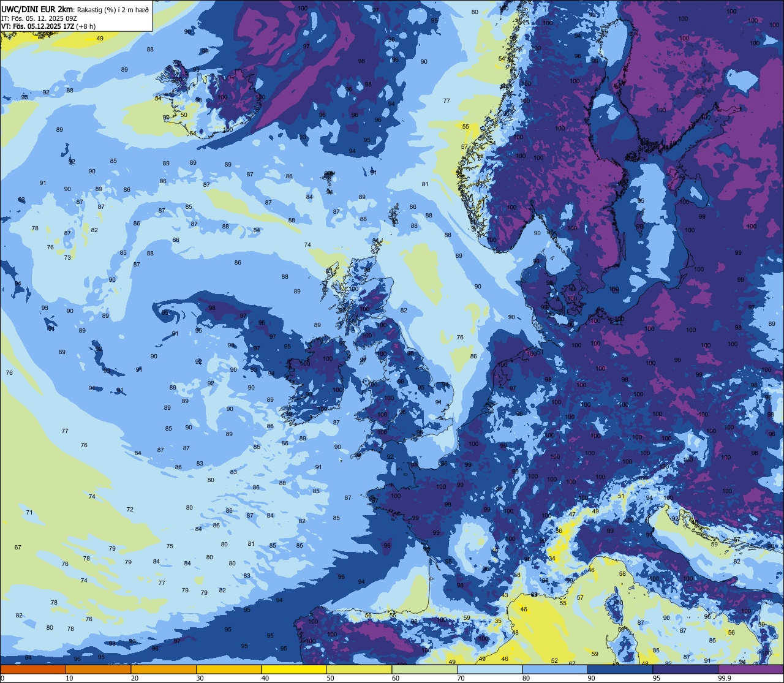
Task: Click the 10–20 dark orange legend segment
Action: pos(98,669)
